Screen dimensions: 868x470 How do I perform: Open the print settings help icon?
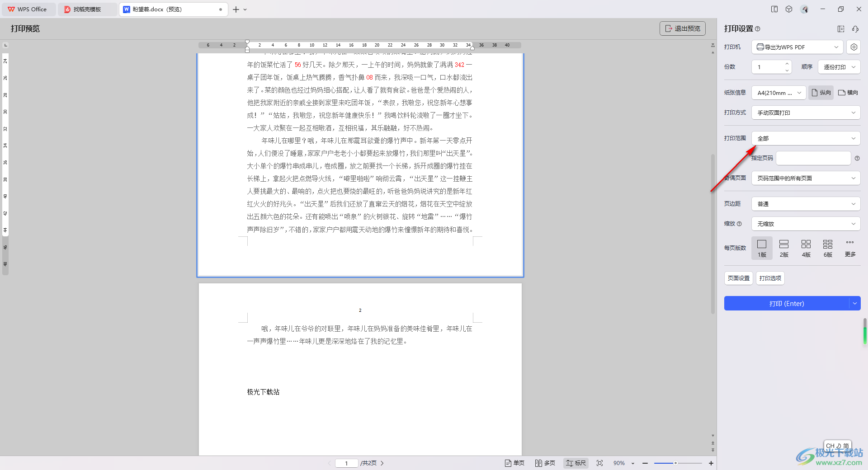[x=758, y=29]
